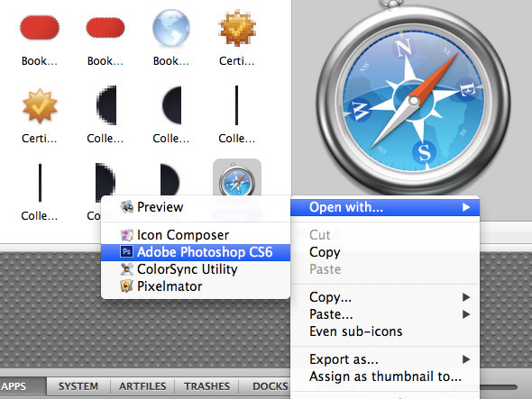Click the Icon Composer app icon
The width and height of the screenshot is (532, 399).
[x=126, y=234]
